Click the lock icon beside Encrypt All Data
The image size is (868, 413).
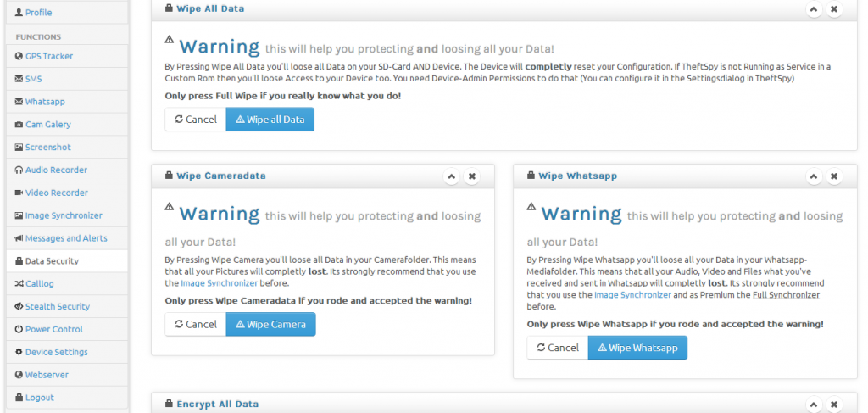pyautogui.click(x=169, y=404)
